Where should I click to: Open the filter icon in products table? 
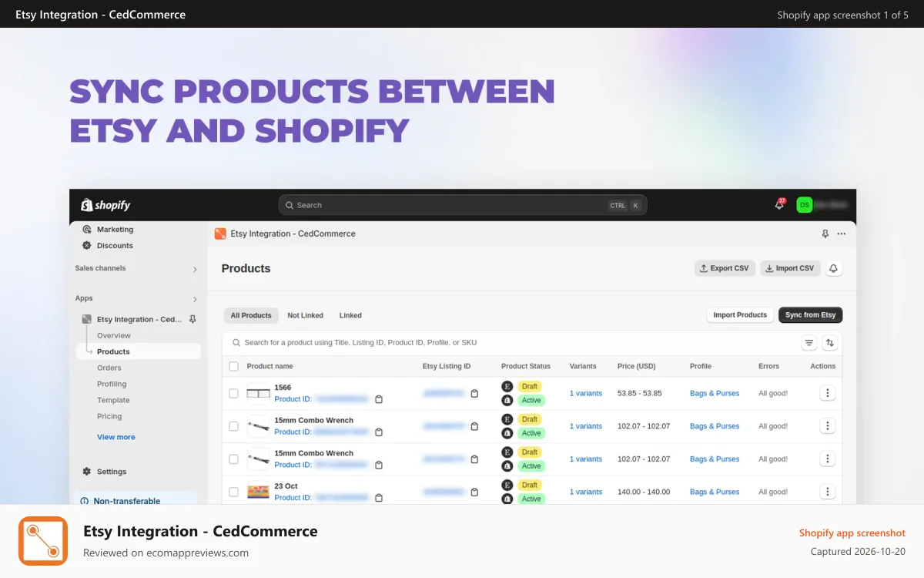[809, 343]
